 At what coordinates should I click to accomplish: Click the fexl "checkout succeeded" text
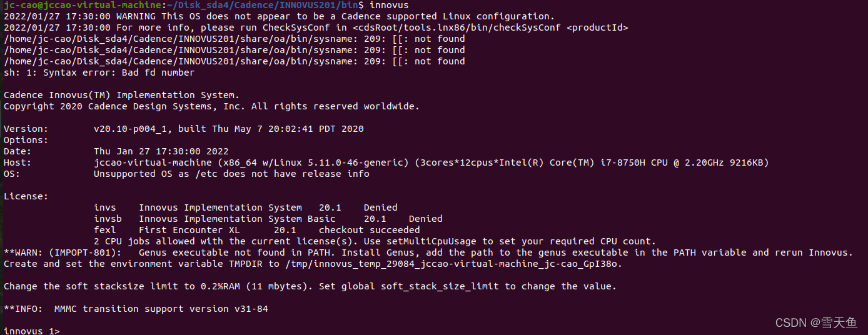click(x=369, y=230)
